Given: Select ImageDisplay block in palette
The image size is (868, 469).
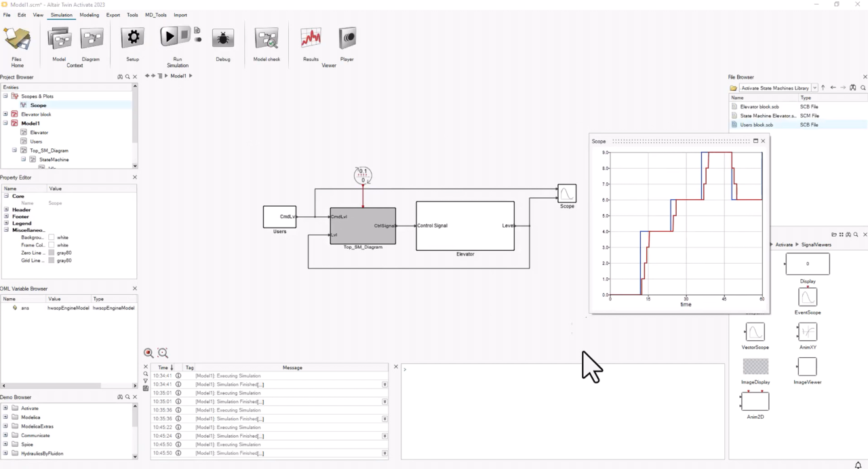Looking at the screenshot, I should click(x=755, y=367).
